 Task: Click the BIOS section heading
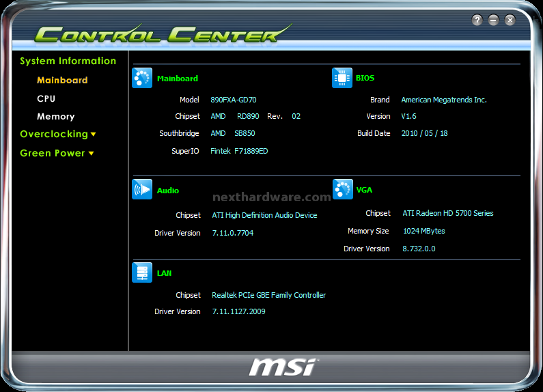pos(365,78)
